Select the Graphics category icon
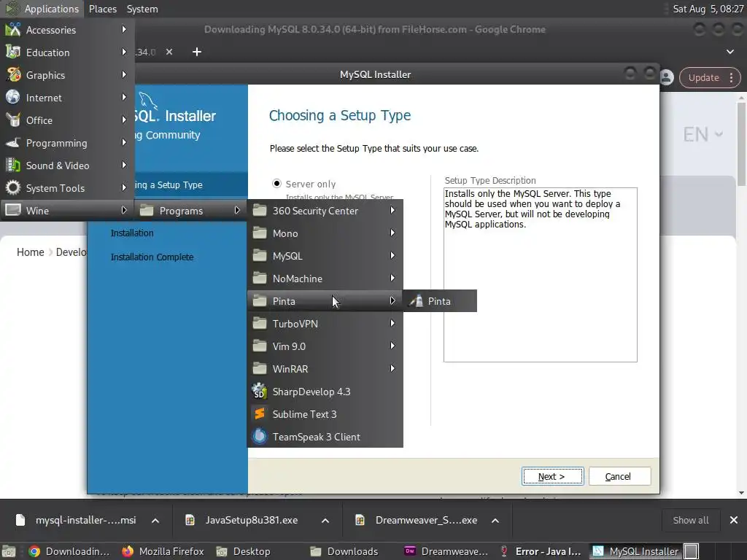Image resolution: width=747 pixels, height=560 pixels. tap(13, 75)
